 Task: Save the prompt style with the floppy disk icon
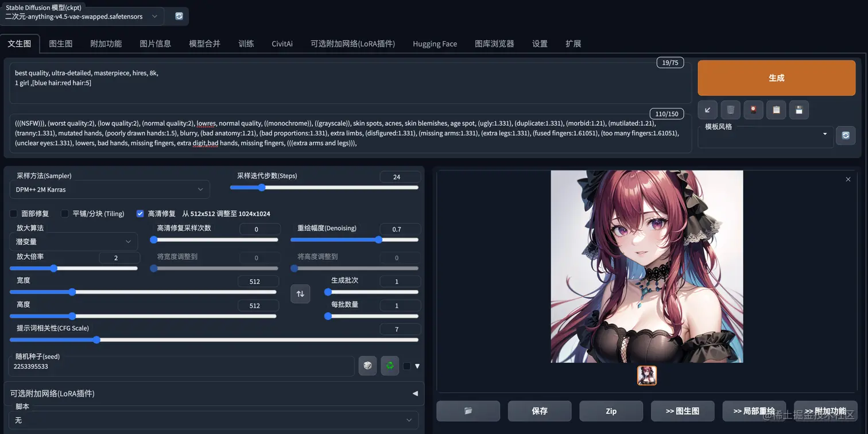[799, 110]
